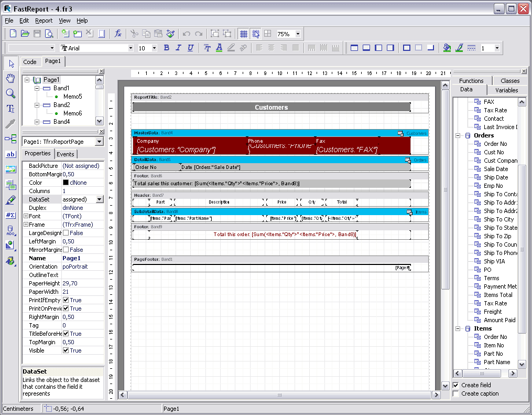532x415 pixels.
Task: Toggle the PrintIfEmpty property checkbox
Action: point(66,300)
